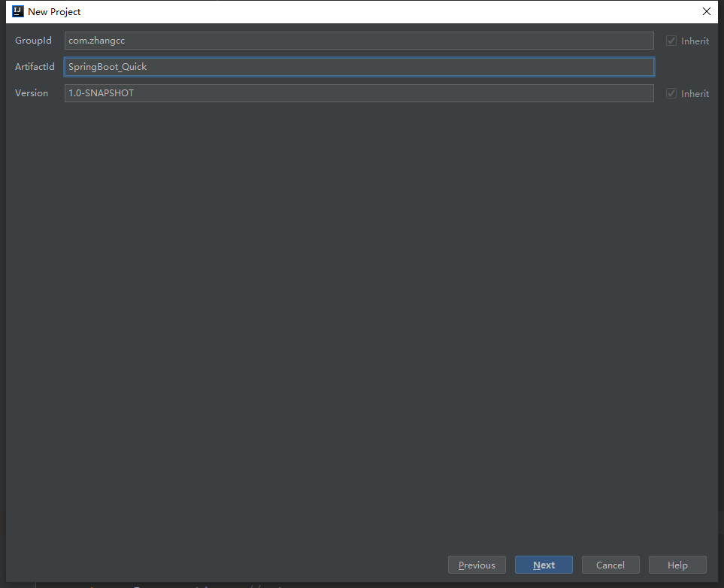Open Help for this dialog
Viewport: 724px width, 588px height.
coord(677,565)
